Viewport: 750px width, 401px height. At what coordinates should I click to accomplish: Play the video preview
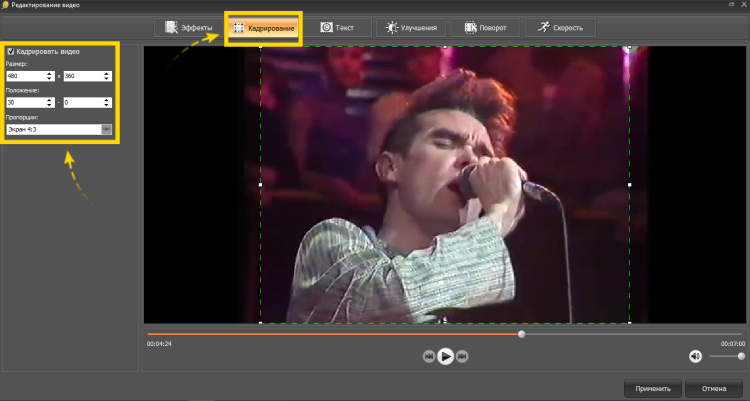445,356
